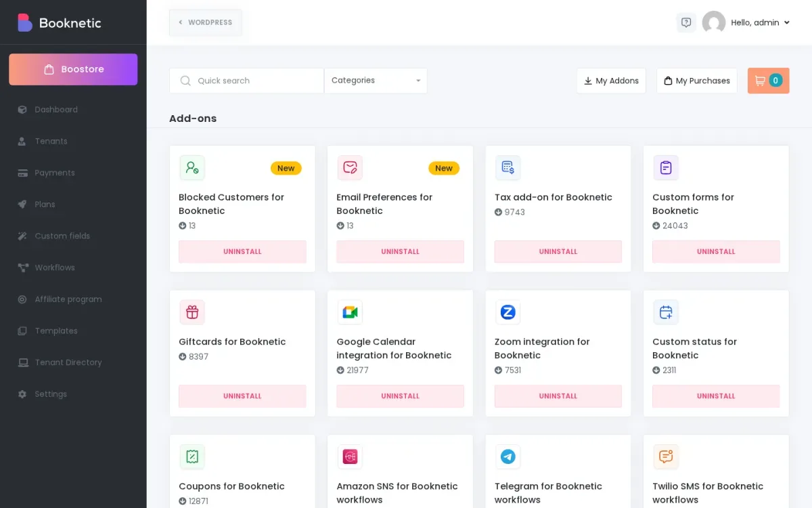Click the Giftcards gift box icon
The height and width of the screenshot is (508, 812).
[x=192, y=312]
